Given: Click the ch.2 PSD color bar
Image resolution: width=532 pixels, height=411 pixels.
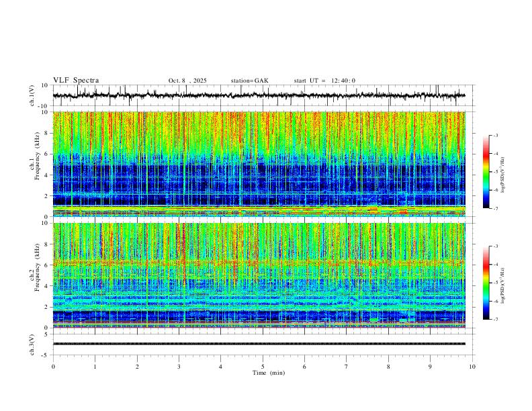Looking at the screenshot, I should click(486, 283).
